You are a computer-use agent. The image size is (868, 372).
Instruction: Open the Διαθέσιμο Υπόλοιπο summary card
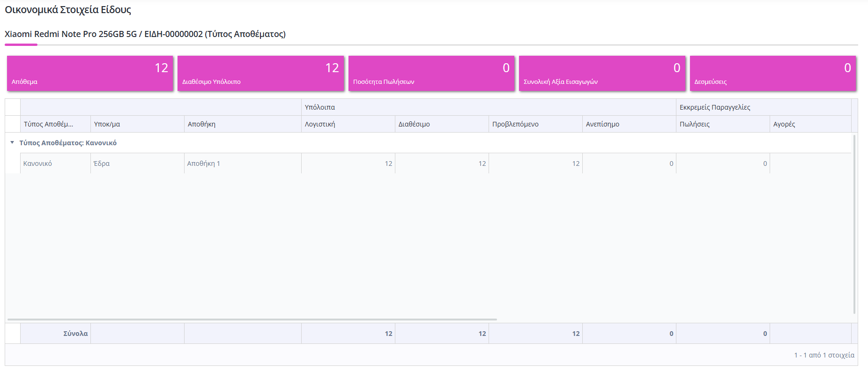click(260, 73)
